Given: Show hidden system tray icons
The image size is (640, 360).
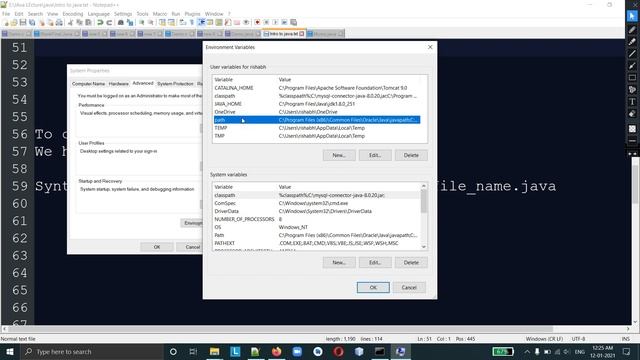Looking at the screenshot, I should (527, 351).
